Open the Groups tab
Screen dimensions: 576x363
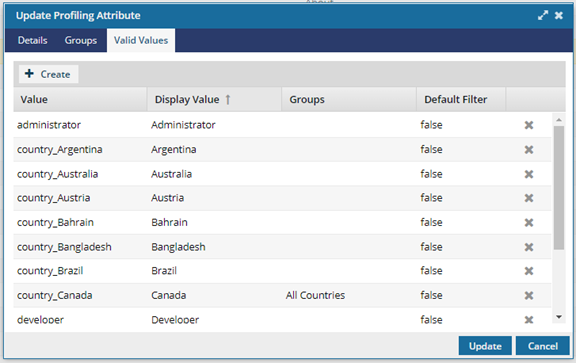click(81, 40)
